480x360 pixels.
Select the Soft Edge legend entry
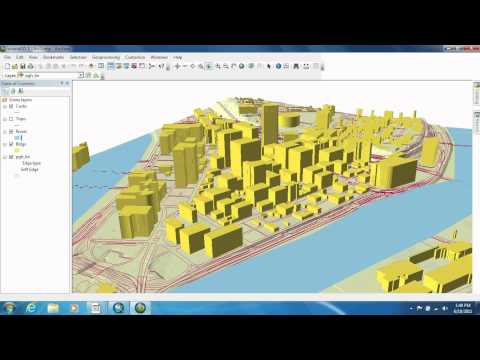pyautogui.click(x=30, y=169)
